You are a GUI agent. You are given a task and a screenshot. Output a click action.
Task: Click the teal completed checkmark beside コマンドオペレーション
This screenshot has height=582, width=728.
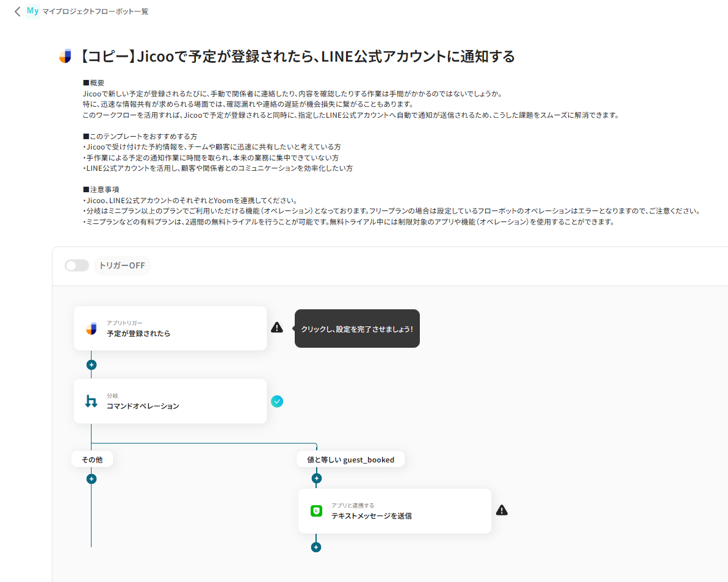277,401
